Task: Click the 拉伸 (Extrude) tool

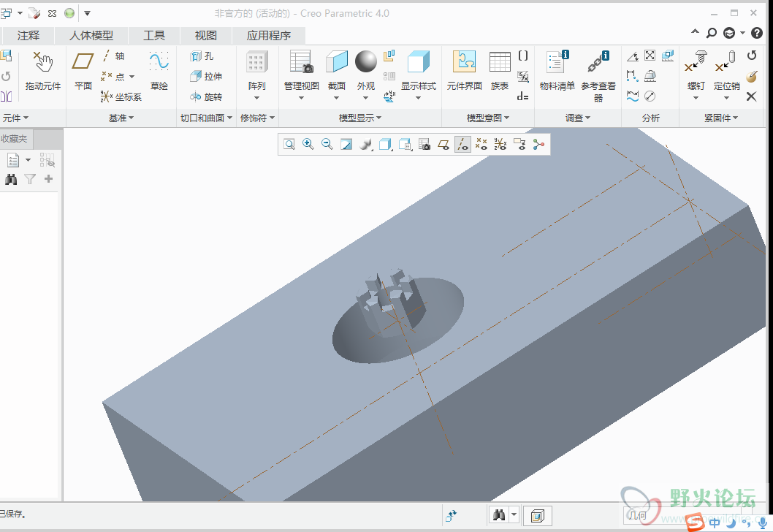Action: pyautogui.click(x=205, y=76)
